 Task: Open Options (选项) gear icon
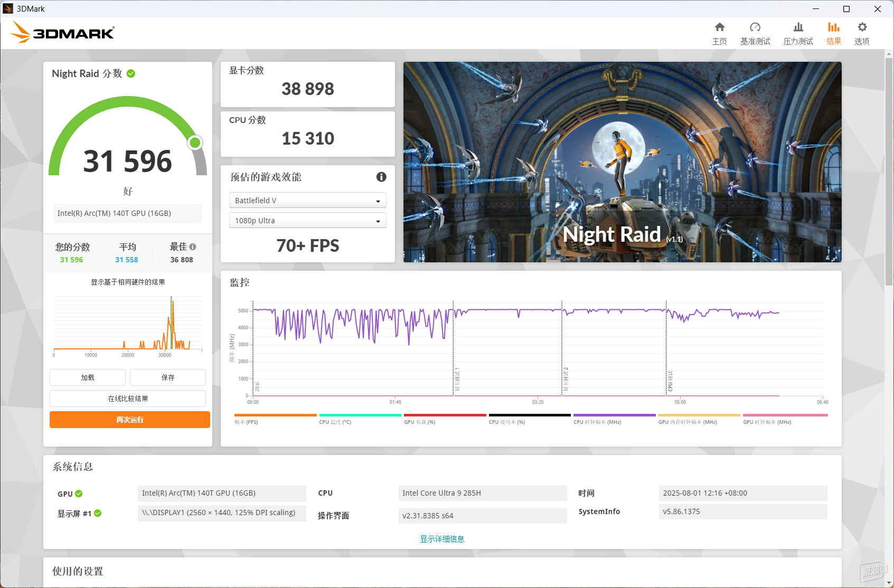tap(862, 27)
